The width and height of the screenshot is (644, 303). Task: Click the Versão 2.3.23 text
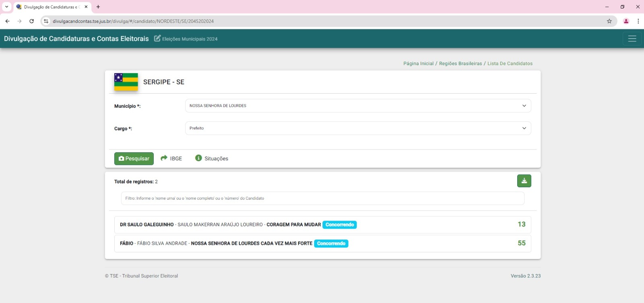(x=526, y=276)
